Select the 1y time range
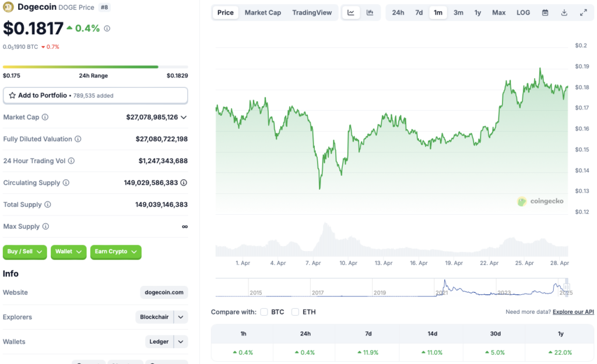Image resolution: width=597 pixels, height=364 pixels. [477, 13]
